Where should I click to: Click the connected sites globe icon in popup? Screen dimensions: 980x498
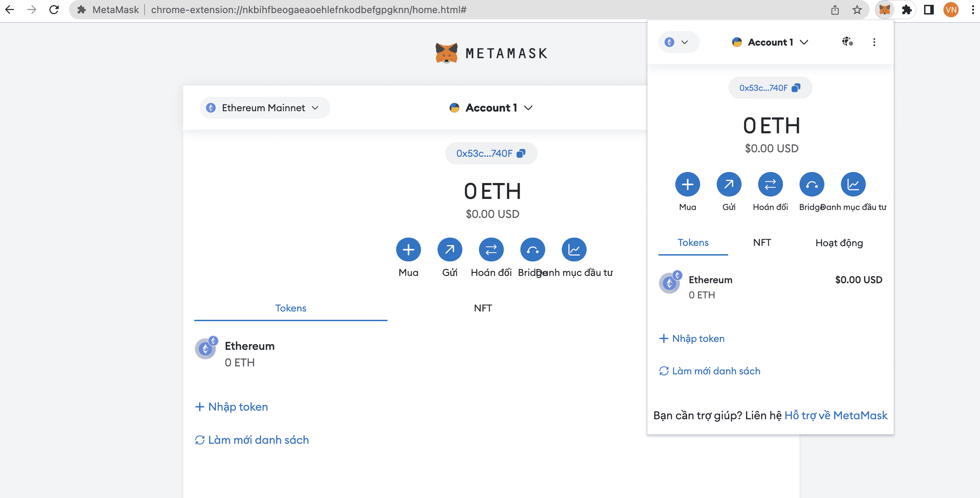(x=847, y=42)
